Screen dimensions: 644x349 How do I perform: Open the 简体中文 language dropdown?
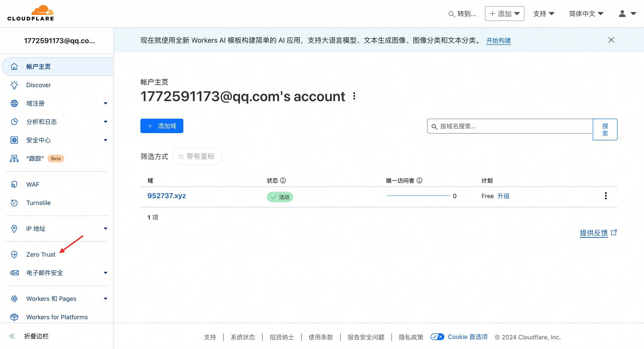(x=586, y=14)
